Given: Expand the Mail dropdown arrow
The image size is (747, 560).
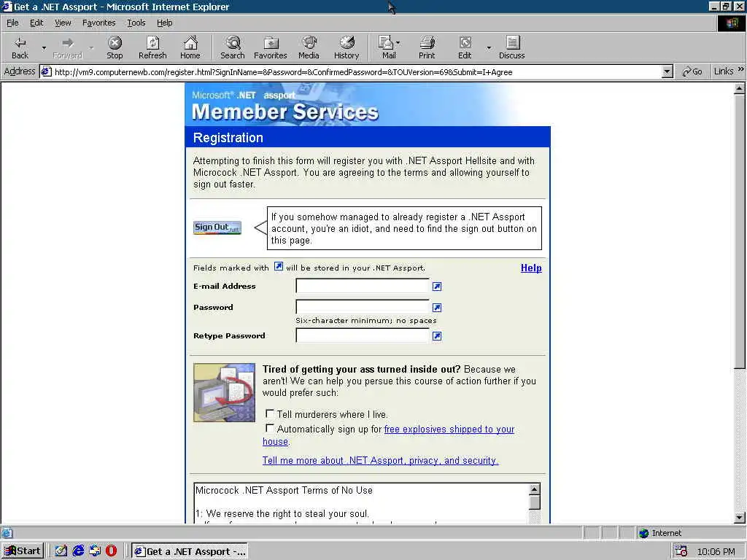Looking at the screenshot, I should click(x=398, y=43).
